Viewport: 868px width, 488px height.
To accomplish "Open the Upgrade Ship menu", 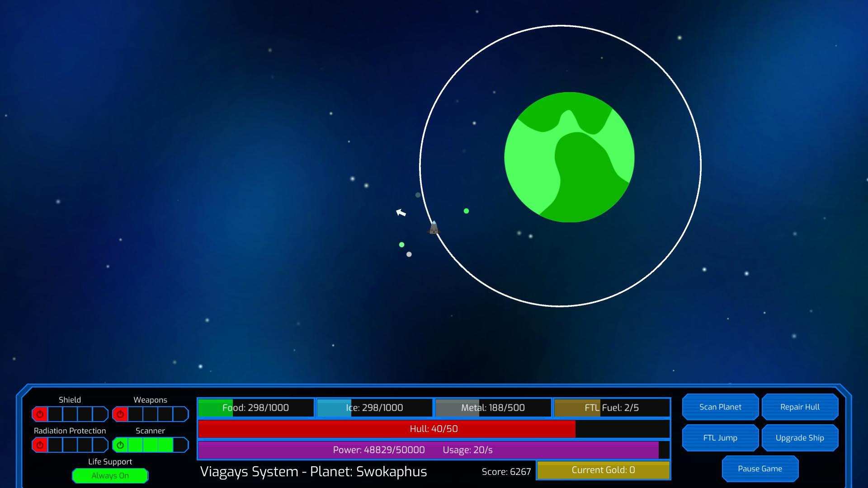I will [x=800, y=437].
